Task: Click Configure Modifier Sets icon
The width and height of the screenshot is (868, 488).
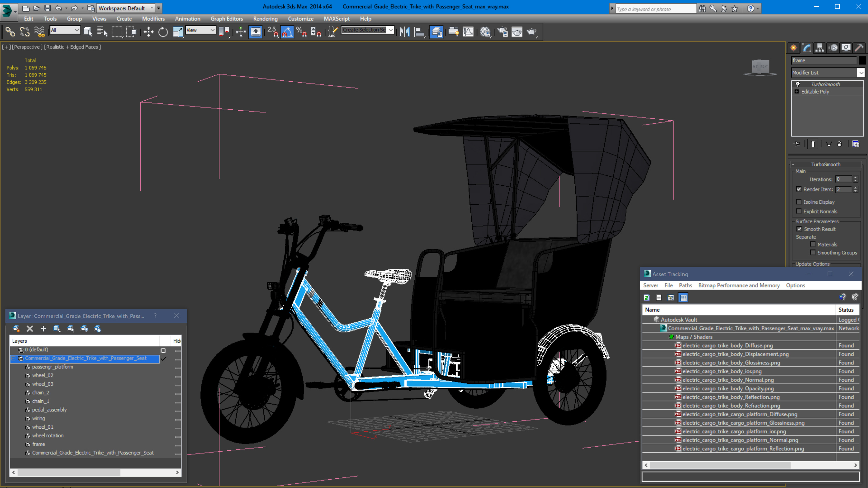Action: 856,144
